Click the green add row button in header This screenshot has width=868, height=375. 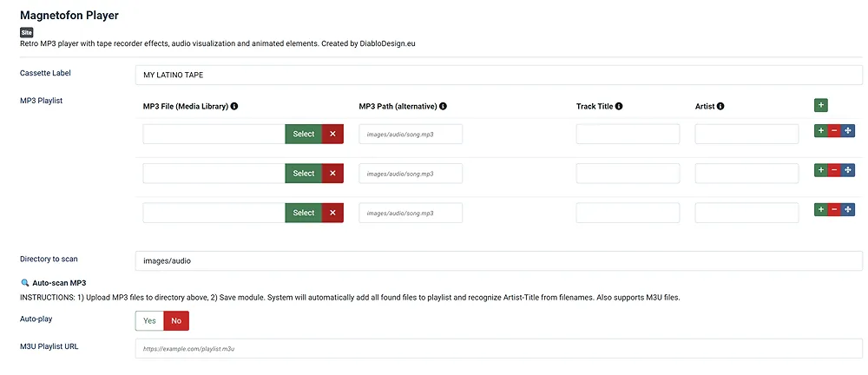pos(820,105)
